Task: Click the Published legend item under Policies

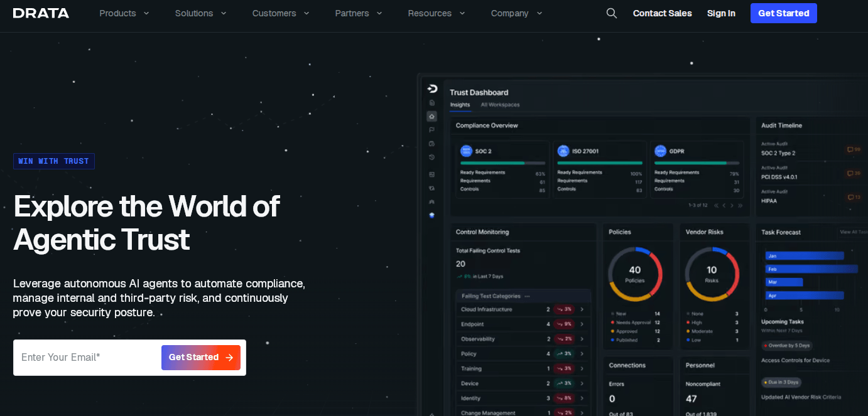Action: (635, 340)
